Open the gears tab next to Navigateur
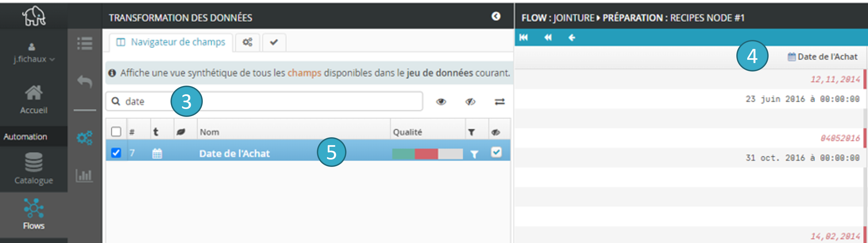The height and width of the screenshot is (243, 868). (x=248, y=42)
